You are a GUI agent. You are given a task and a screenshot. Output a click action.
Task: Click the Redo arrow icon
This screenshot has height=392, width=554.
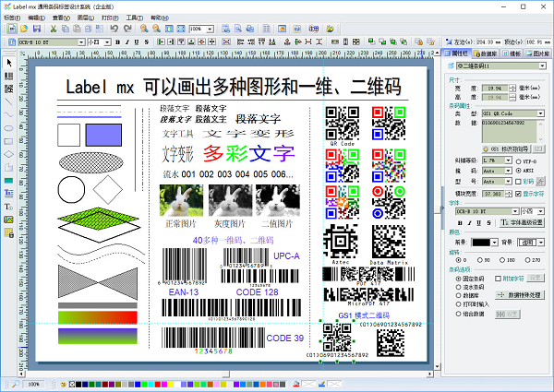pos(126,30)
